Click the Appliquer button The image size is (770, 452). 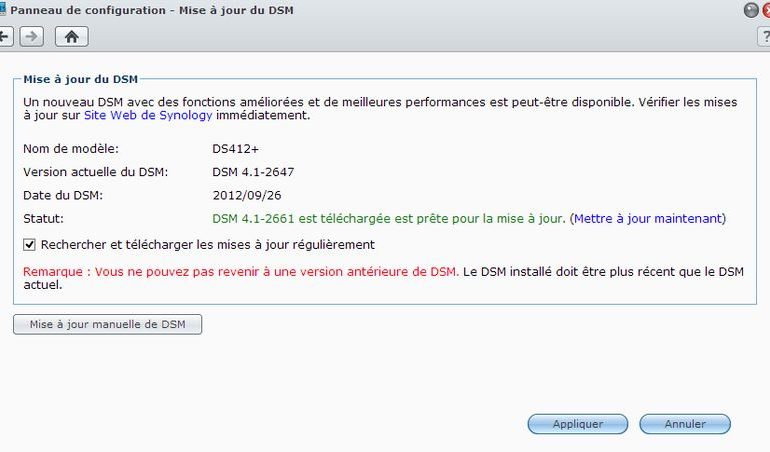pos(578,424)
